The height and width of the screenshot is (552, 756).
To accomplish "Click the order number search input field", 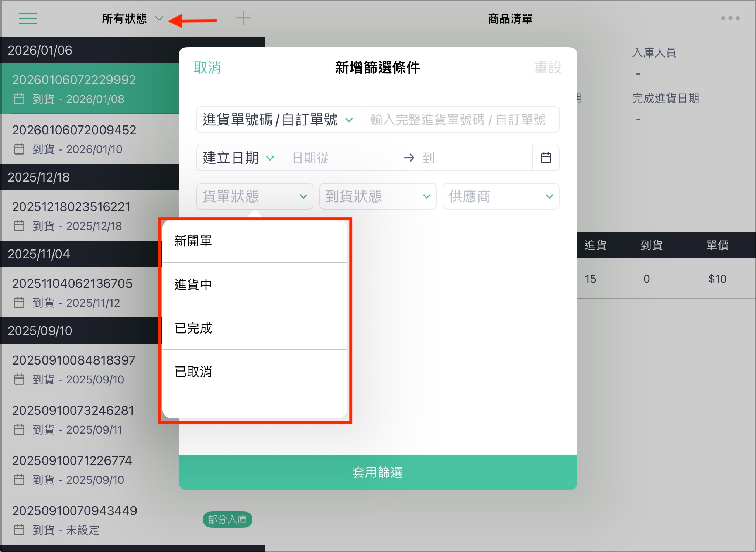I will [x=461, y=120].
